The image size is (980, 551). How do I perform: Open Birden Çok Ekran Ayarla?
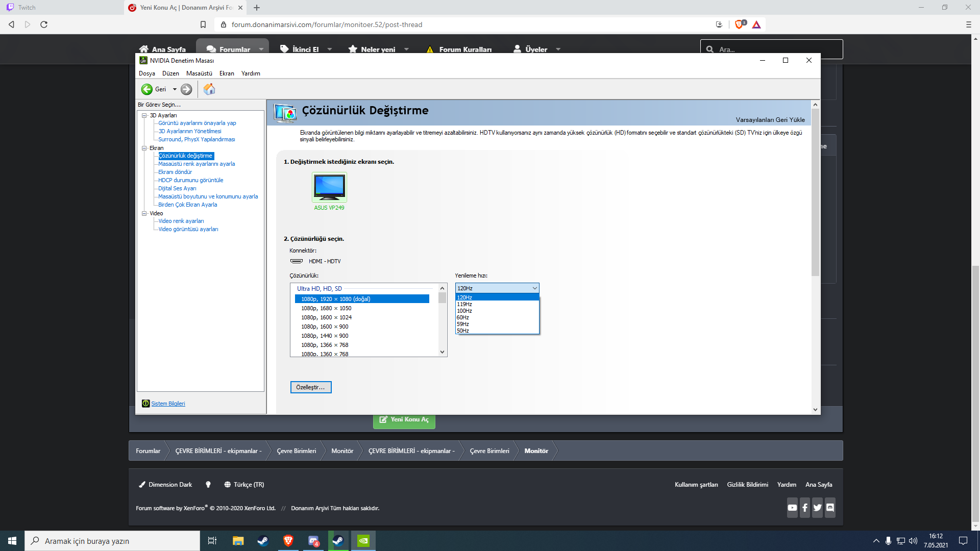[x=187, y=205]
